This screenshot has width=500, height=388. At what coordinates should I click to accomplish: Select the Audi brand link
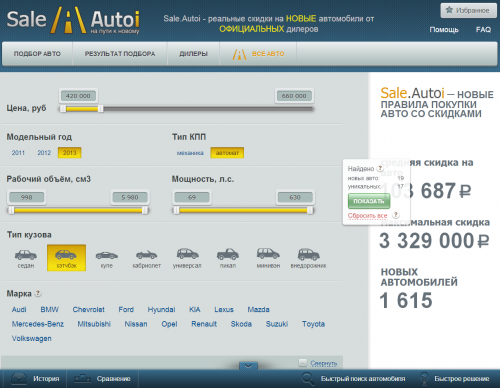pyautogui.click(x=19, y=310)
